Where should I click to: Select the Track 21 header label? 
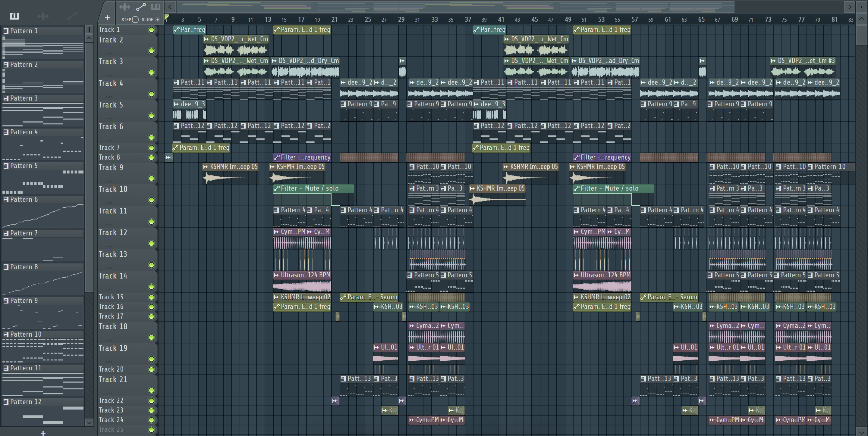(x=113, y=380)
